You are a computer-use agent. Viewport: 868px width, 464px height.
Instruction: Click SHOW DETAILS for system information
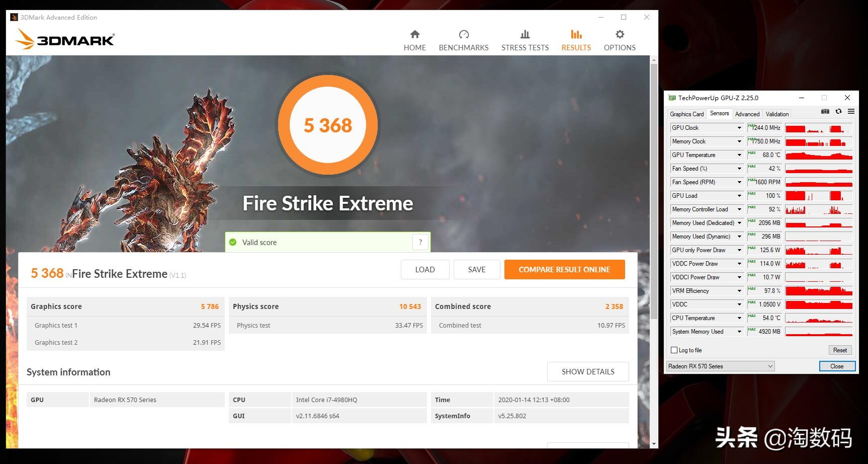pos(588,372)
